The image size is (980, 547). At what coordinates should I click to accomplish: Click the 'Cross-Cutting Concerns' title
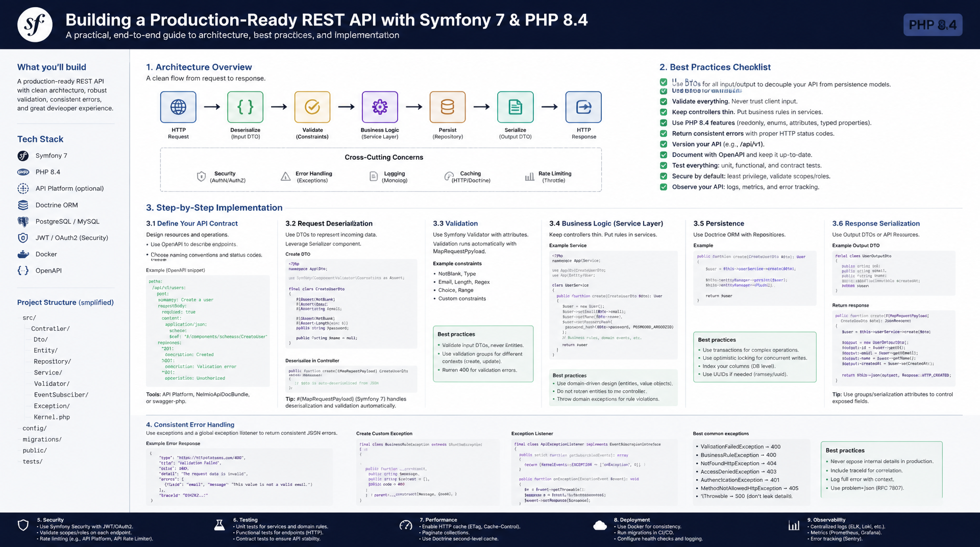[384, 157]
